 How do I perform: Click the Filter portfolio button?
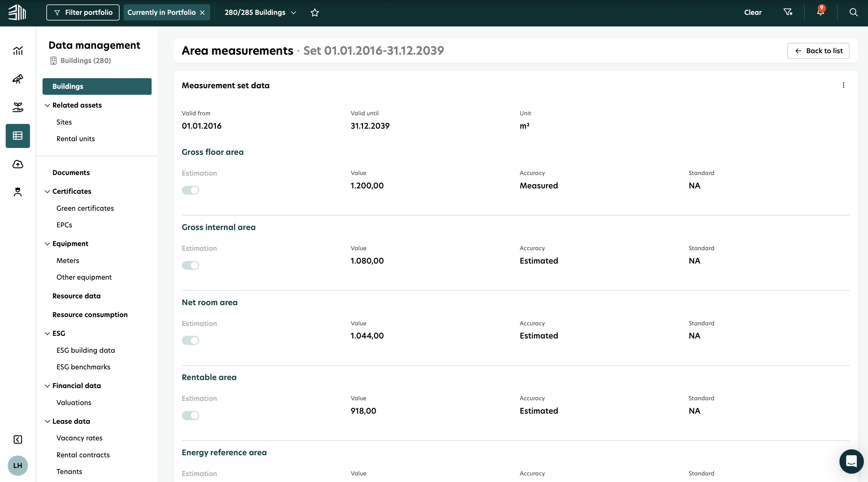83,12
